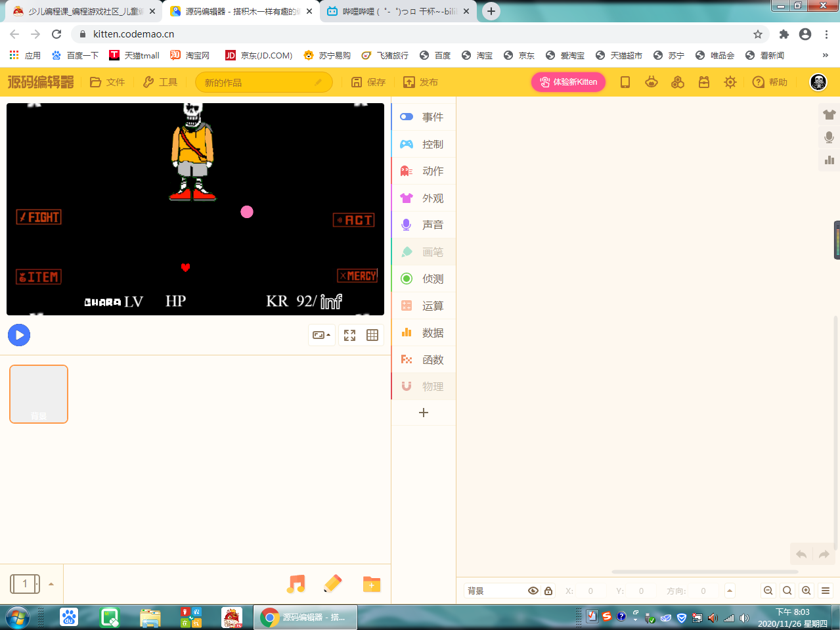Zoom in the workspace

(x=807, y=591)
